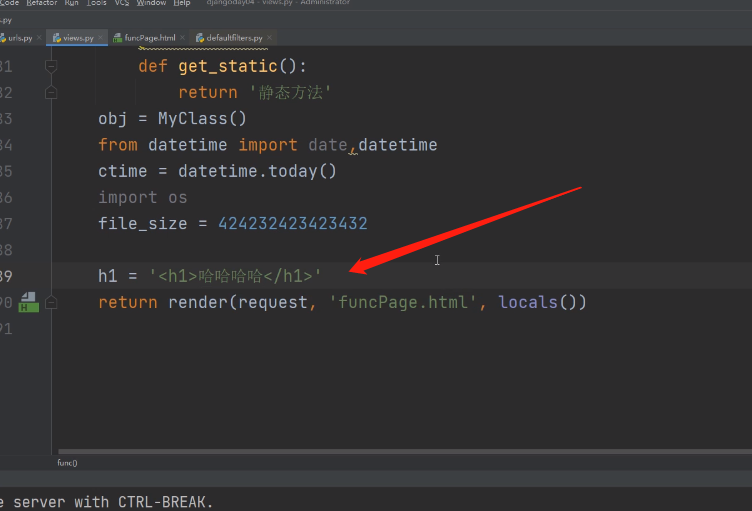Collapse the get_static function fold marker

tap(51, 66)
